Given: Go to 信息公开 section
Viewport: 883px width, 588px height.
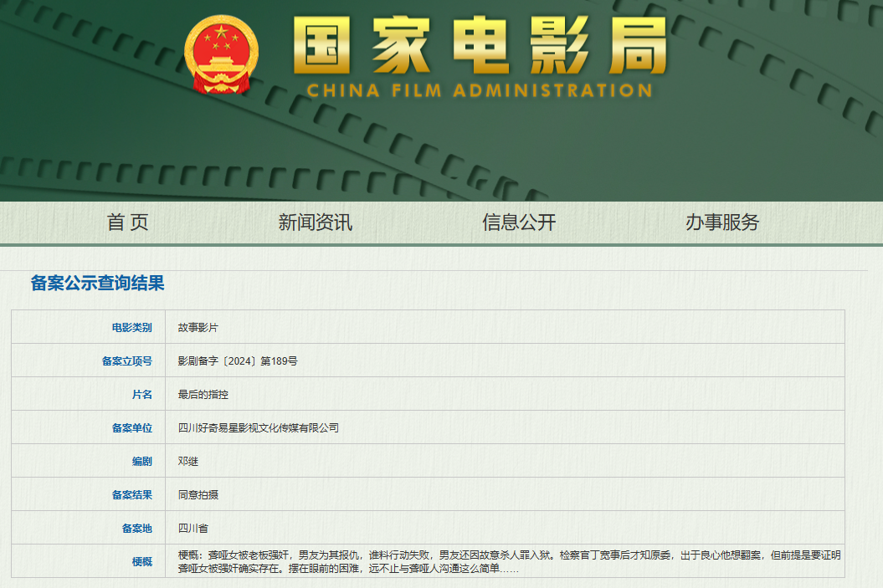Looking at the screenshot, I should (x=519, y=222).
